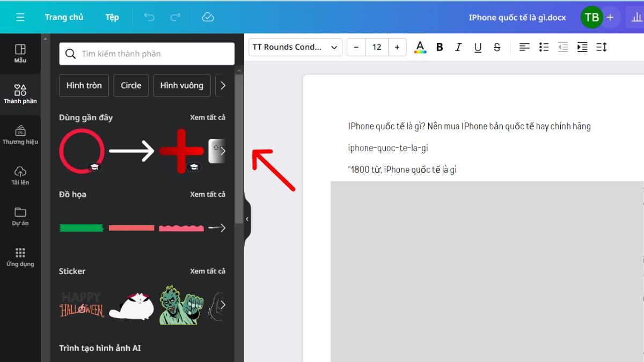Apply underline formatting
The image size is (644, 362).
click(x=478, y=47)
